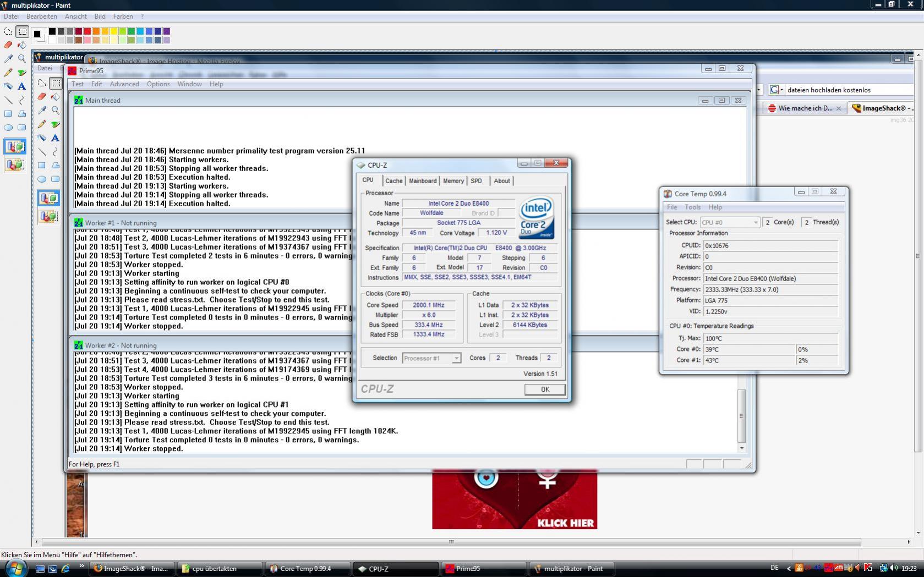924x577 pixels.
Task: Switch to the SPD tab in CPU-Z
Action: tap(477, 181)
